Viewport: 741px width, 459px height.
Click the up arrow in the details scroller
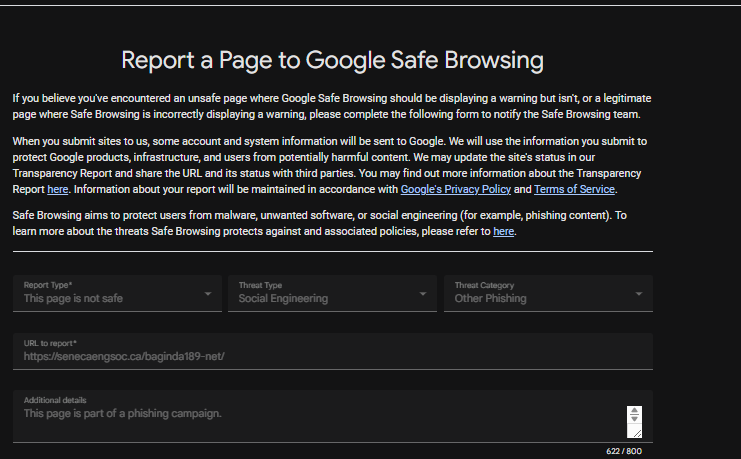(634, 410)
